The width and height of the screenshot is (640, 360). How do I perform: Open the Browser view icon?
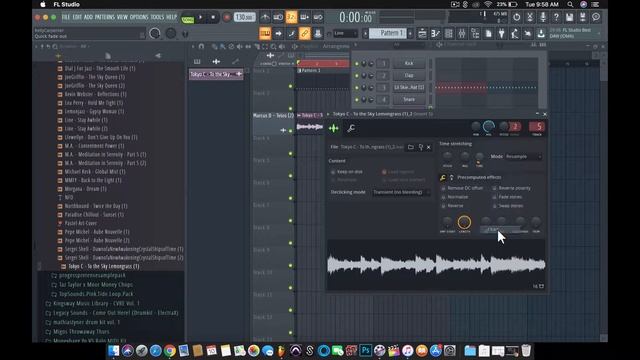coord(475,33)
